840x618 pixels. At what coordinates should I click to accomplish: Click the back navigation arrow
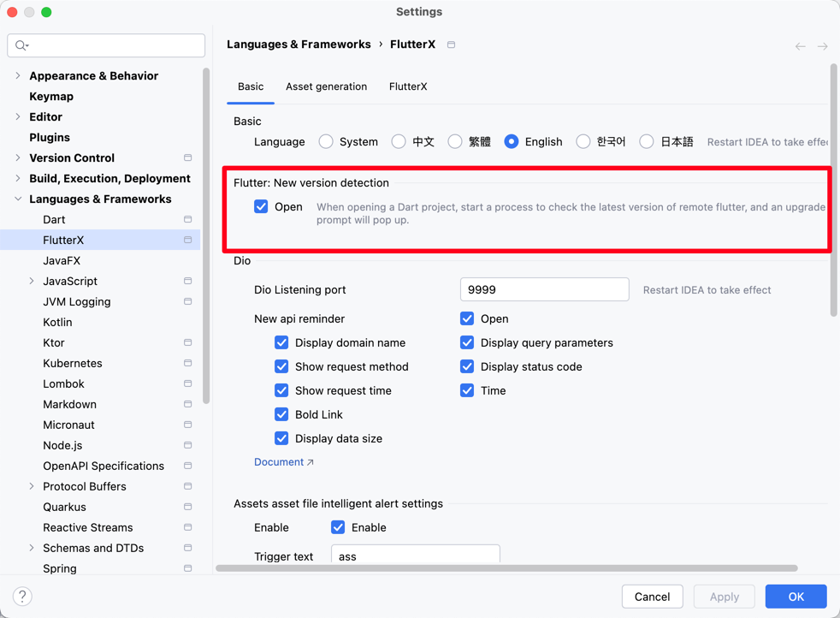tap(800, 46)
